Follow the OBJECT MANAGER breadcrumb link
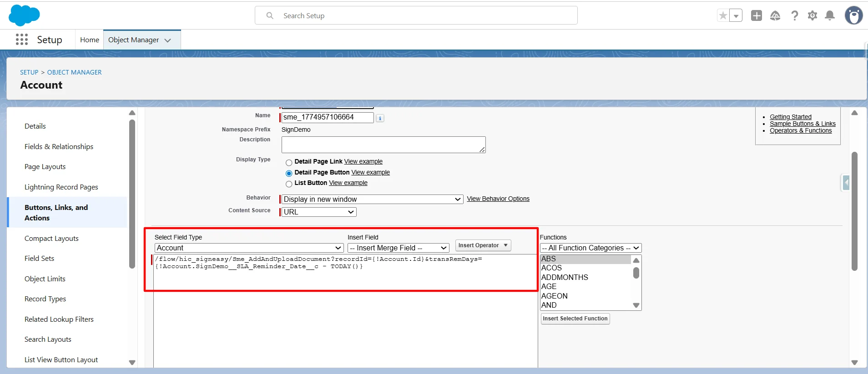This screenshot has height=374, width=868. click(75, 72)
